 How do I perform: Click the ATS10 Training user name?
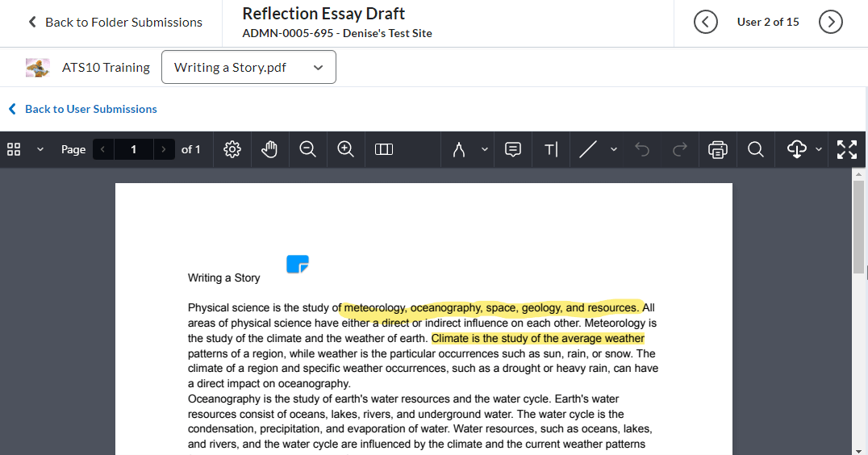(106, 68)
